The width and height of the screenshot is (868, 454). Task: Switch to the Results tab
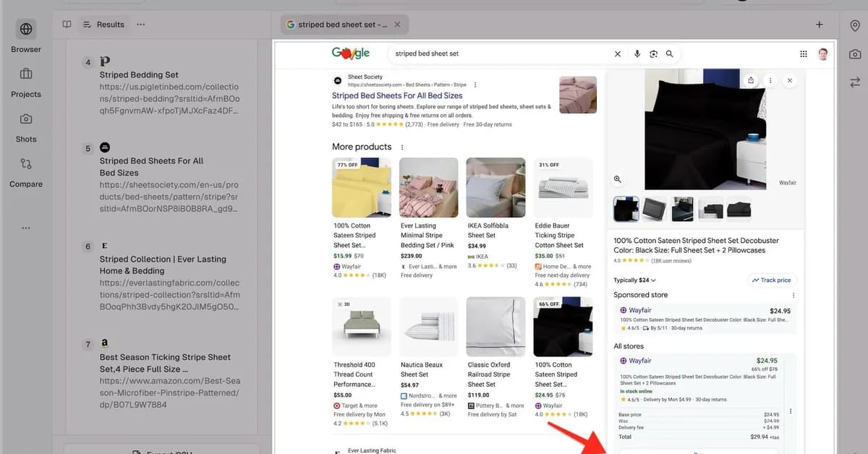pos(103,25)
